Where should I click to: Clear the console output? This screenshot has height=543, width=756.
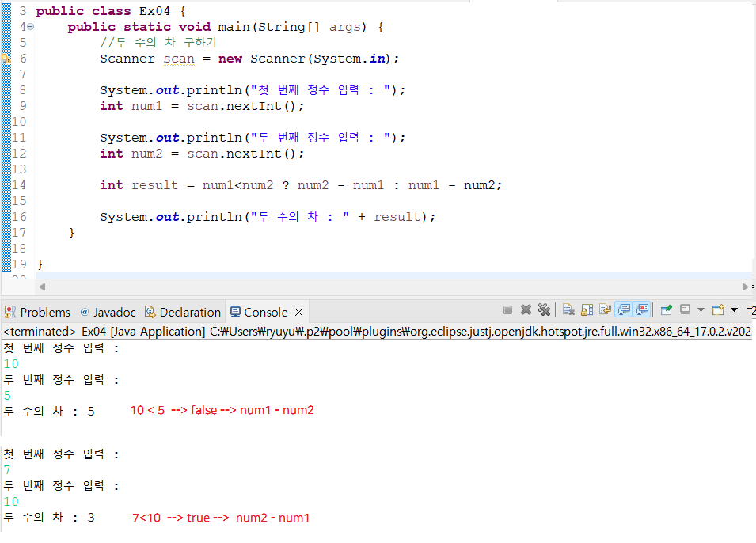[x=568, y=310]
